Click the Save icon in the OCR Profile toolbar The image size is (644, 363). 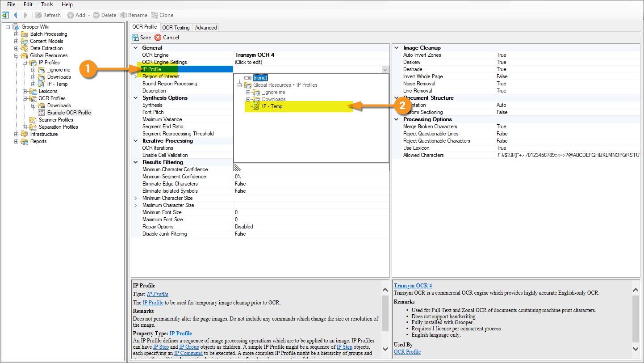[x=135, y=38]
